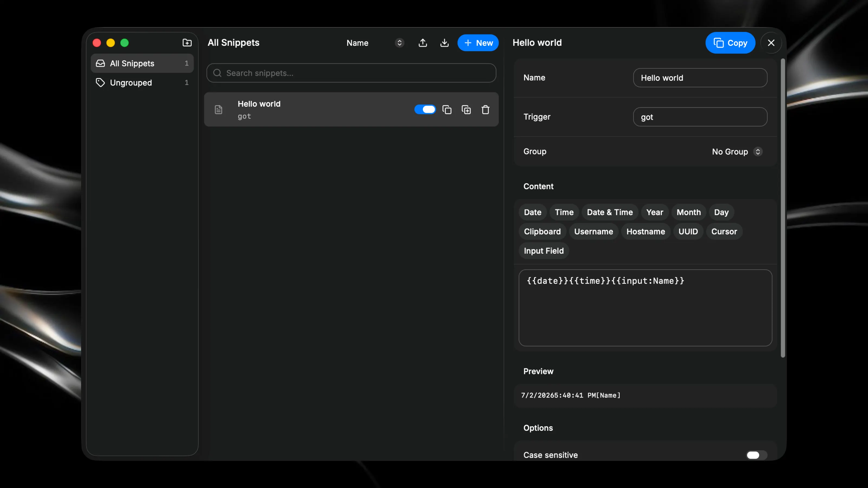Click the blue Copy button
The width and height of the screenshot is (868, 488).
coord(730,43)
